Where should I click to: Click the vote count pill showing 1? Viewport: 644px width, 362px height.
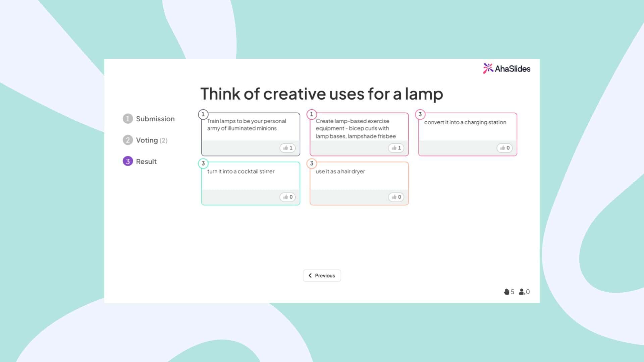[287, 148]
